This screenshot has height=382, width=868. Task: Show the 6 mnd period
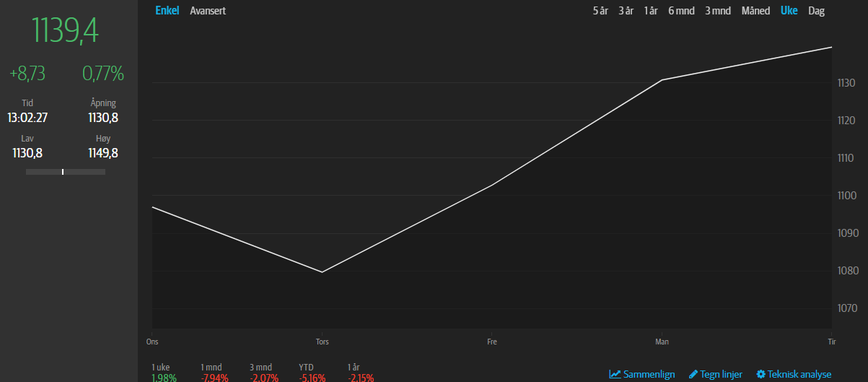click(681, 11)
